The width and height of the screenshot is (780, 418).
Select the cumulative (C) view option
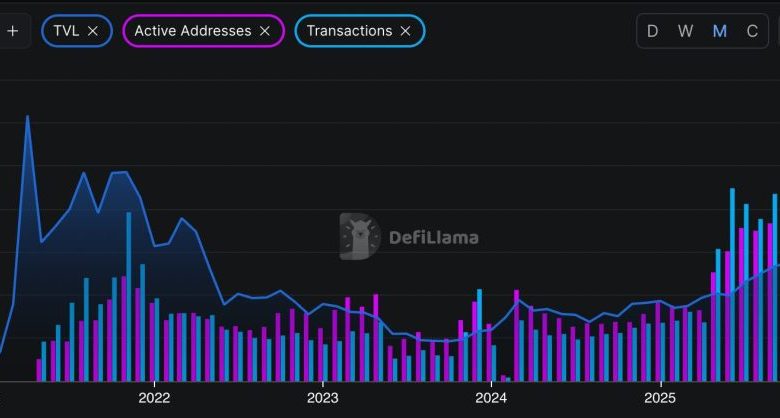point(752,31)
